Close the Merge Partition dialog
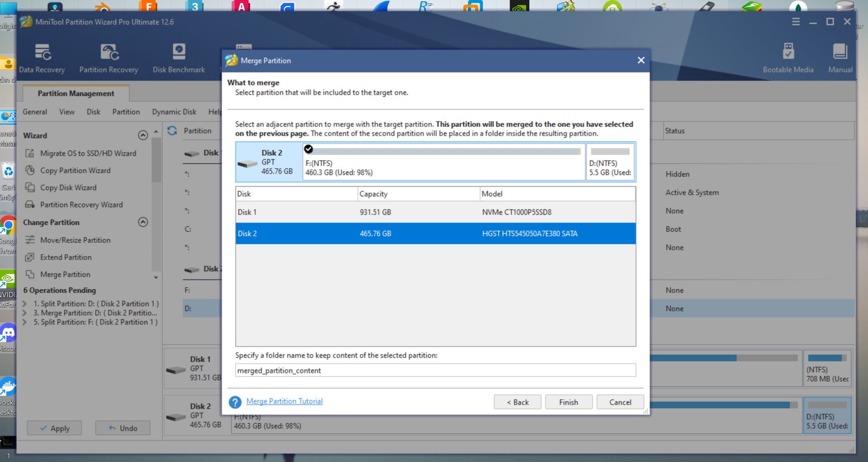The height and width of the screenshot is (462, 868). pos(641,60)
